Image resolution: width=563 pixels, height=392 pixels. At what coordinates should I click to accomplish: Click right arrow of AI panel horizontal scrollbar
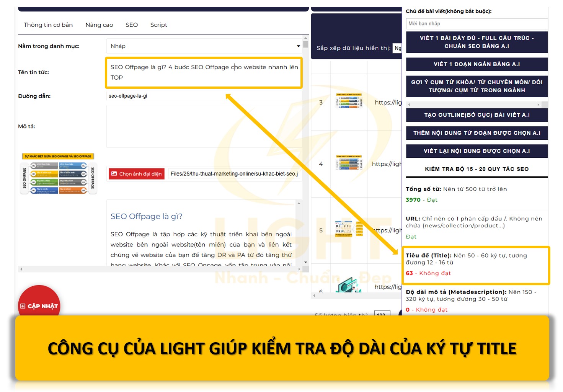pos(538,105)
